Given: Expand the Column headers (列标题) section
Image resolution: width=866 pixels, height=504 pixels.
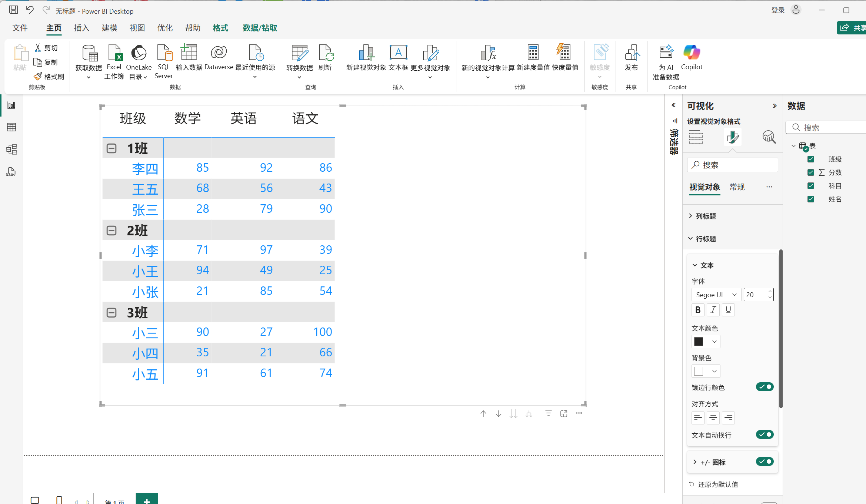Looking at the screenshot, I should pos(706,216).
